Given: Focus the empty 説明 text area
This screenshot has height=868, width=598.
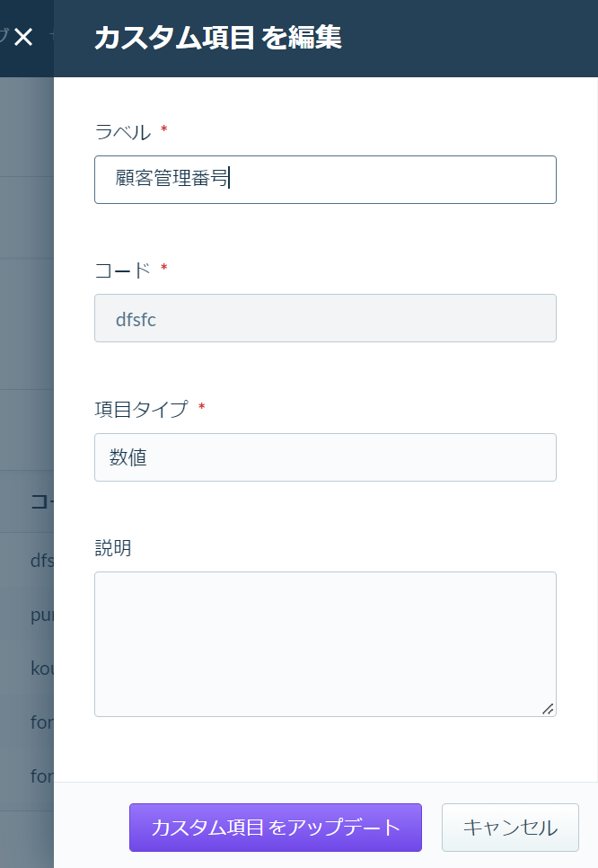Looking at the screenshot, I should point(325,644).
